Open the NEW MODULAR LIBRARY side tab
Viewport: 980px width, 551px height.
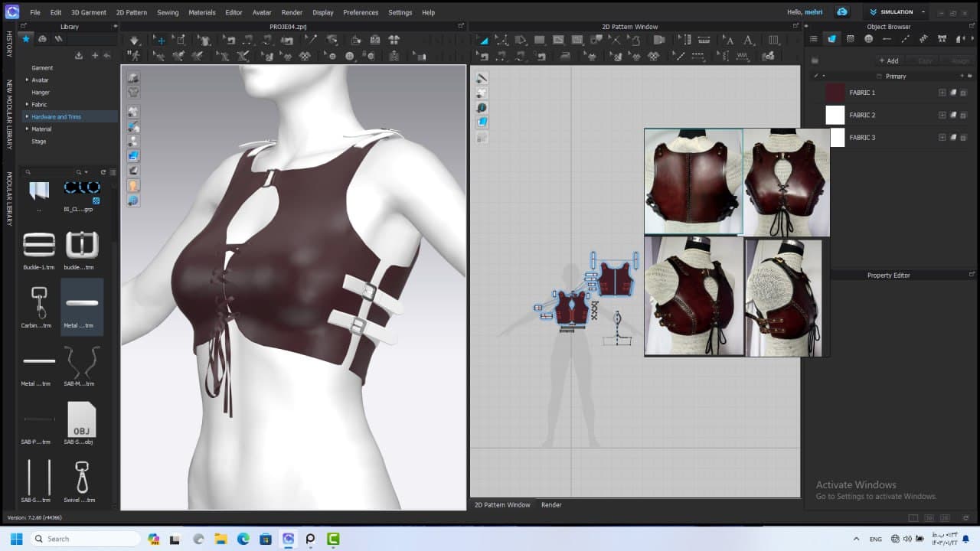(x=9, y=114)
